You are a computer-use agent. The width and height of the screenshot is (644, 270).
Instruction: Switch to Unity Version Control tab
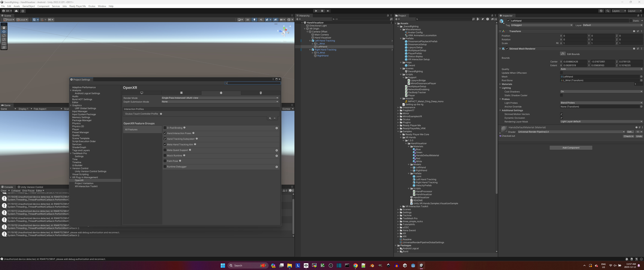[x=30, y=187]
